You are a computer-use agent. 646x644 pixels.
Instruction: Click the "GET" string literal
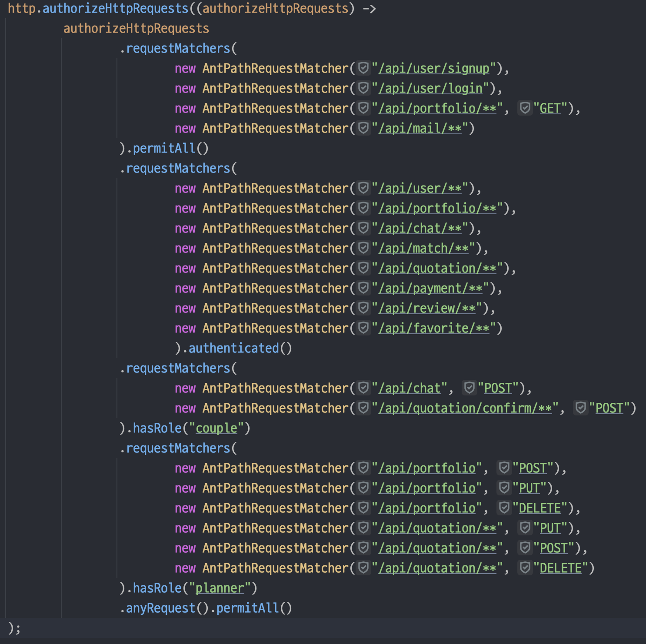(x=550, y=108)
